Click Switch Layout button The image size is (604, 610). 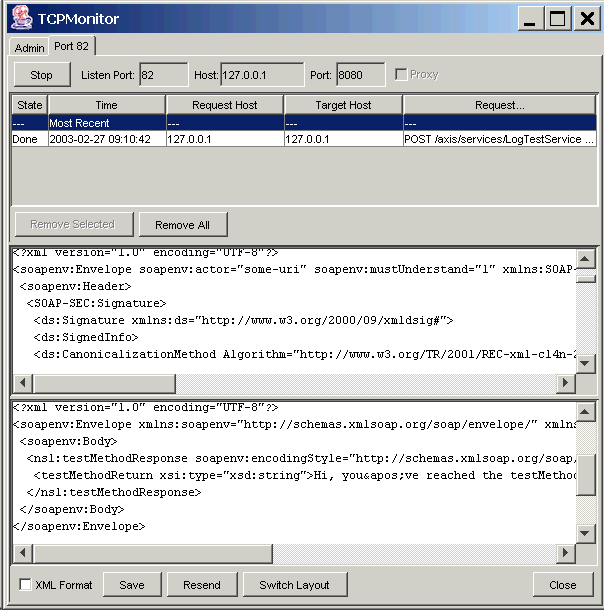(294, 585)
